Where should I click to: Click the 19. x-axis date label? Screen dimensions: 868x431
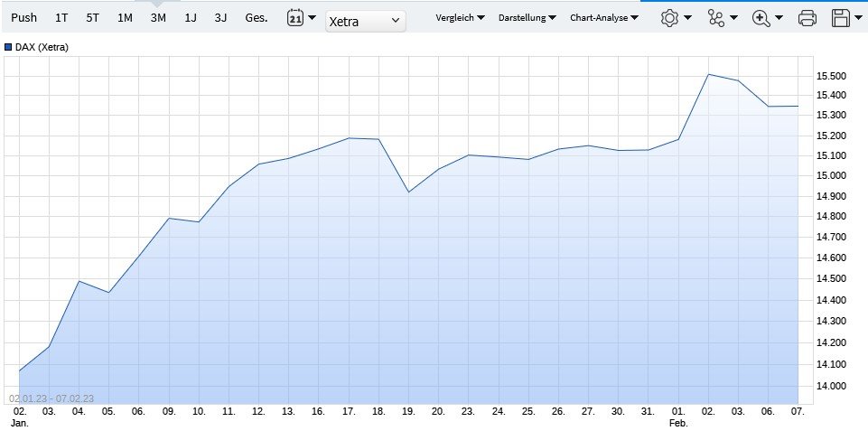(408, 412)
